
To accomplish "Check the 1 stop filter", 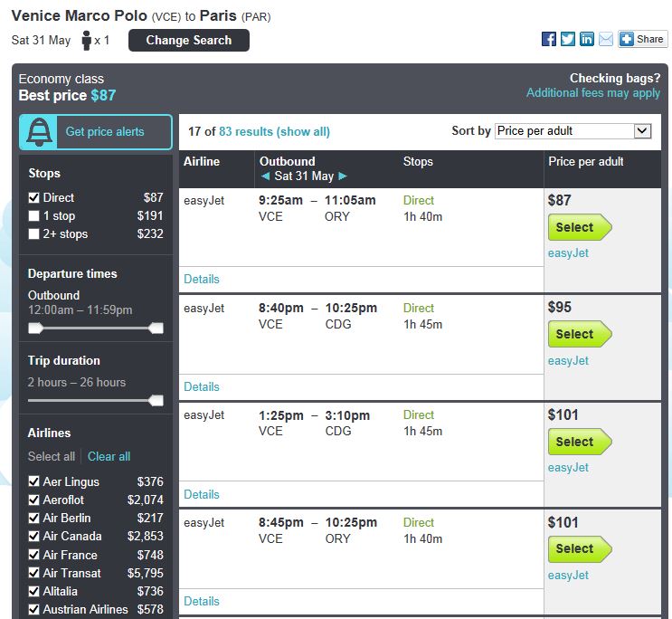I will click(33, 215).
